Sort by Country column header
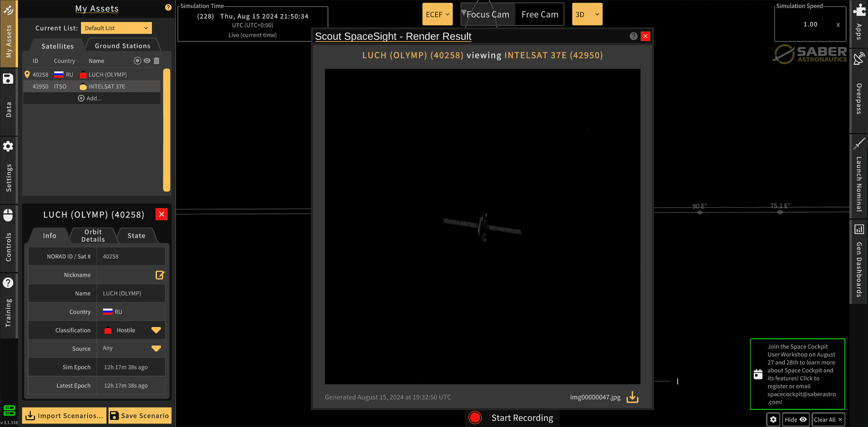 pos(64,61)
